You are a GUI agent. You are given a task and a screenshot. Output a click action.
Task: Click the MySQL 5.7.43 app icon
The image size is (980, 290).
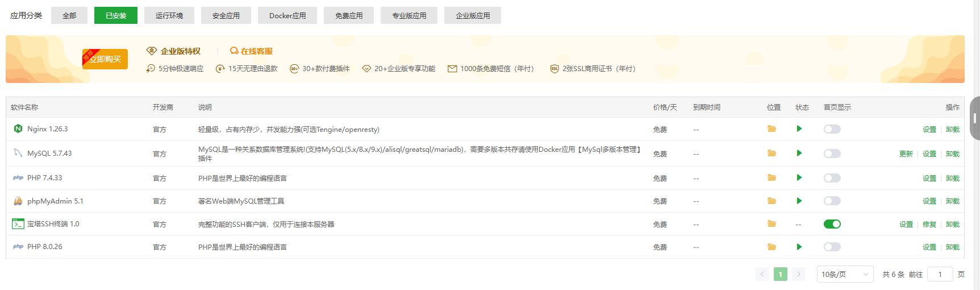click(x=18, y=153)
